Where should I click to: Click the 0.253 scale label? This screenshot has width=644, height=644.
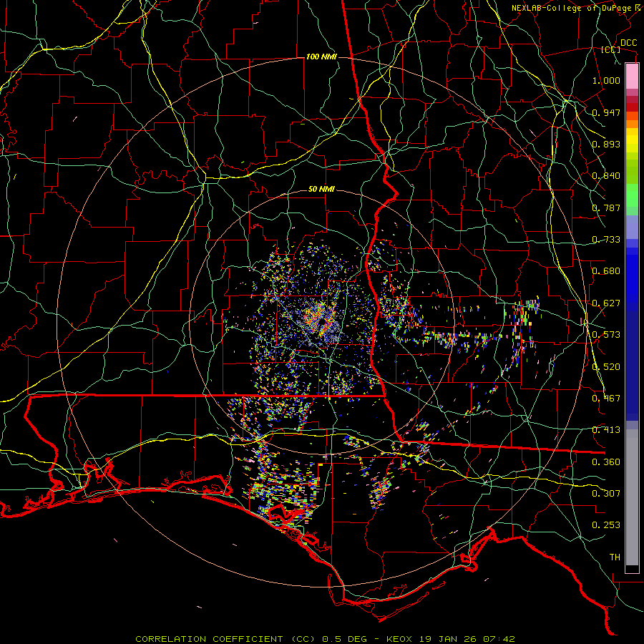606,525
